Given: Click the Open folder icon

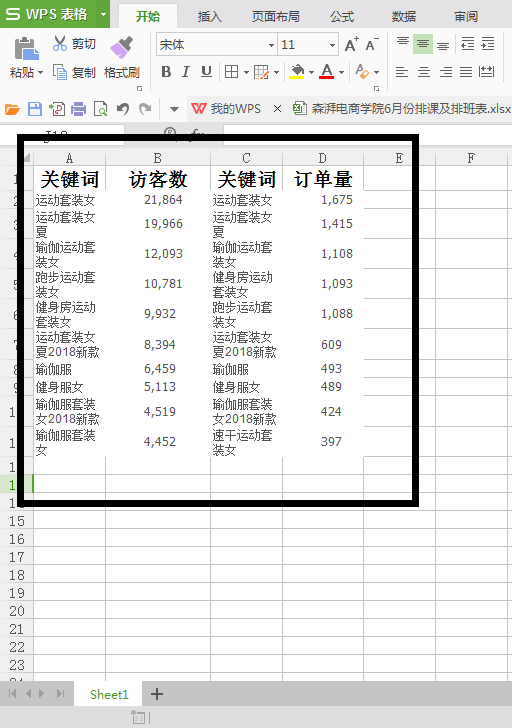Looking at the screenshot, I should [12, 110].
